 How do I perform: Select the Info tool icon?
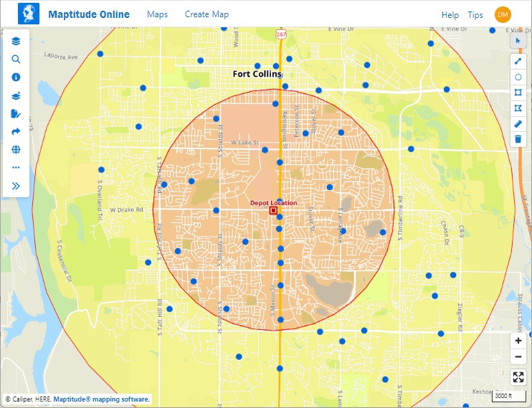click(x=16, y=77)
